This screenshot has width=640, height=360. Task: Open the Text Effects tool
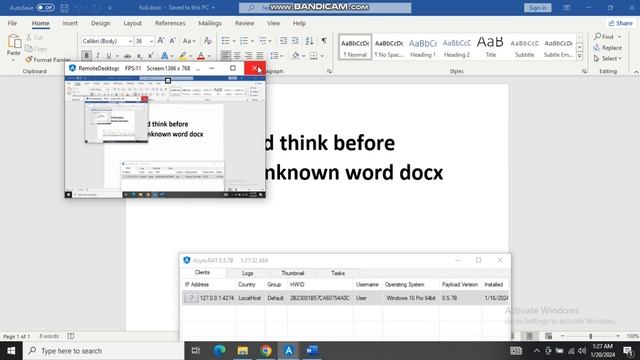pyautogui.click(x=164, y=56)
